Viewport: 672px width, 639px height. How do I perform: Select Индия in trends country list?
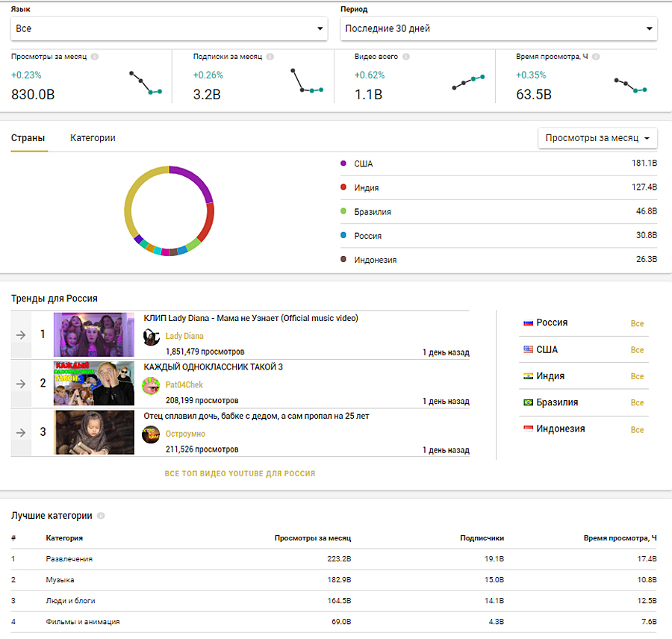pyautogui.click(x=550, y=376)
